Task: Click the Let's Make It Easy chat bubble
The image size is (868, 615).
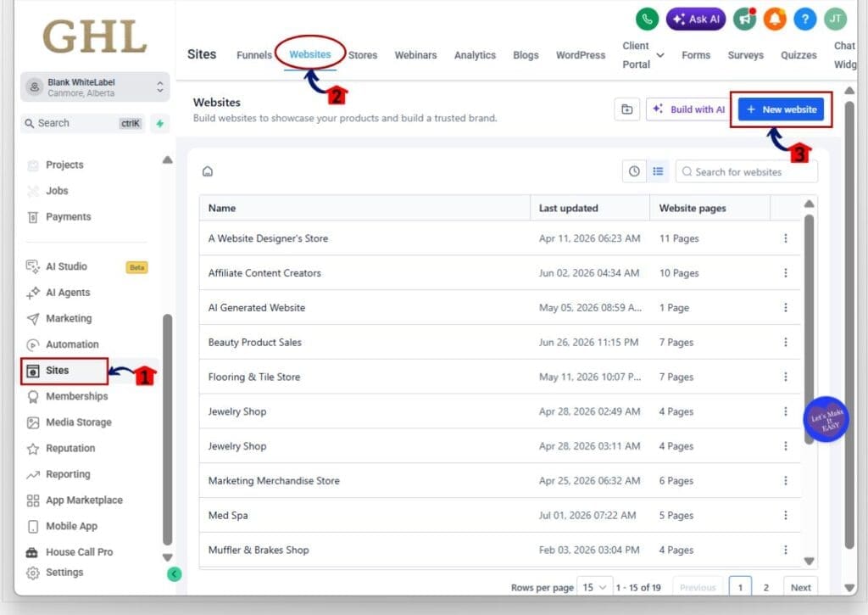Action: click(826, 419)
